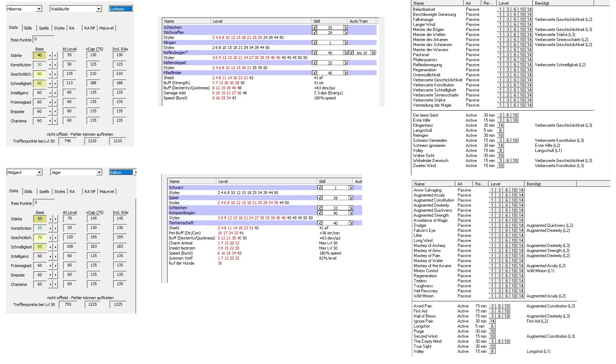Decrease Pfadfinder skill with left arrow
The height and width of the screenshot is (364, 616).
click(315, 73)
